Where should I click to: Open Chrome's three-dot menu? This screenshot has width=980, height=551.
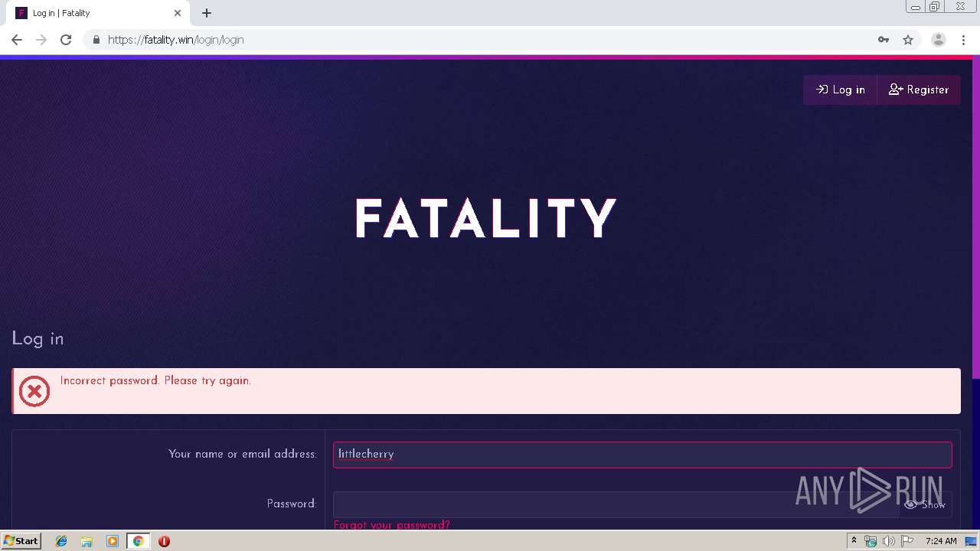pos(963,40)
